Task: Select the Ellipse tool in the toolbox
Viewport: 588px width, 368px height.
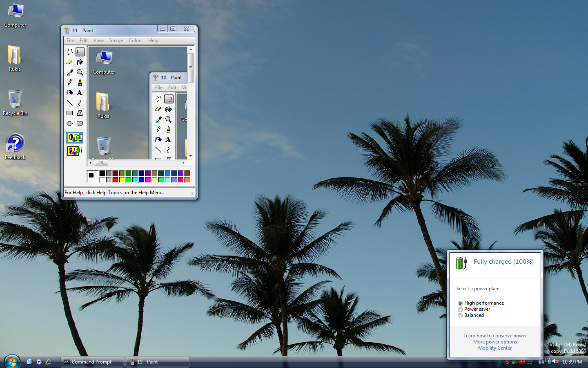Action: [x=70, y=123]
